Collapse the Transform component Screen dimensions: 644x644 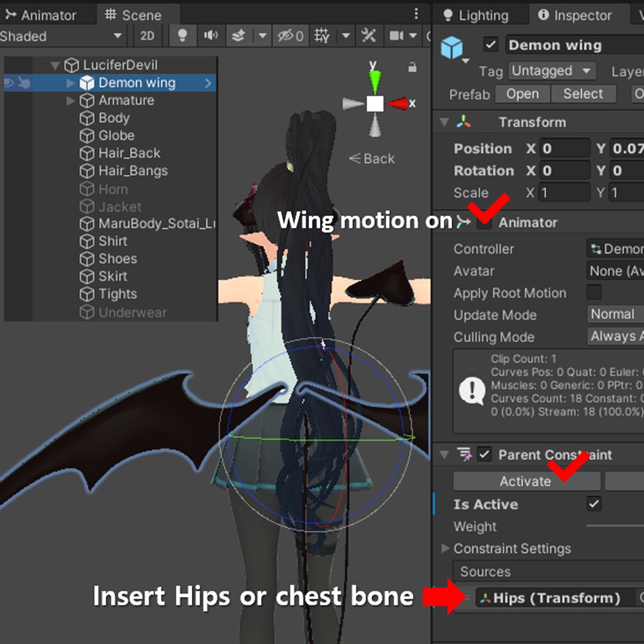point(444,122)
